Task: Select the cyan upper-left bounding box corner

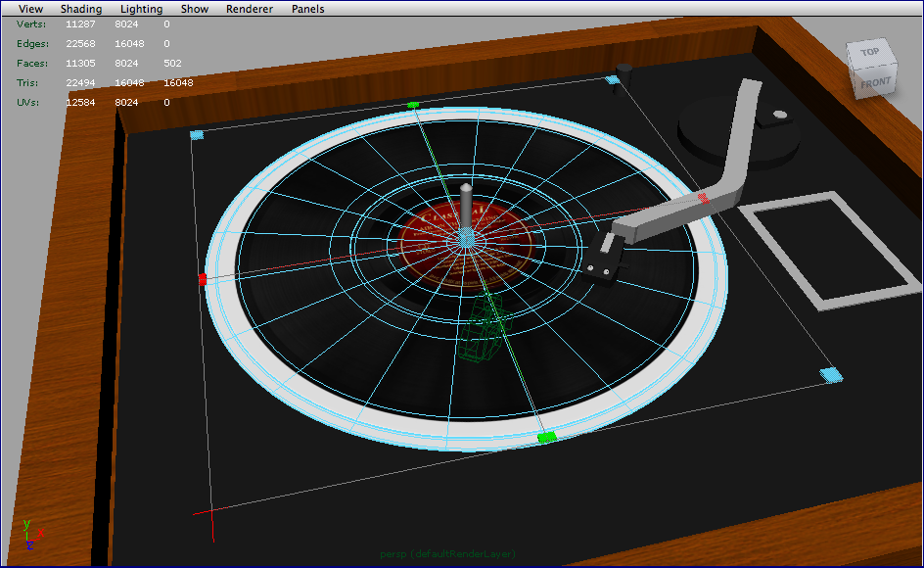Action: pos(198,134)
